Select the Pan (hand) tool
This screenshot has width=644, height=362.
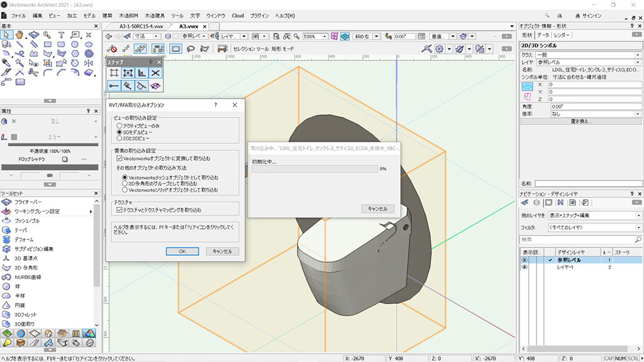(x=20, y=35)
